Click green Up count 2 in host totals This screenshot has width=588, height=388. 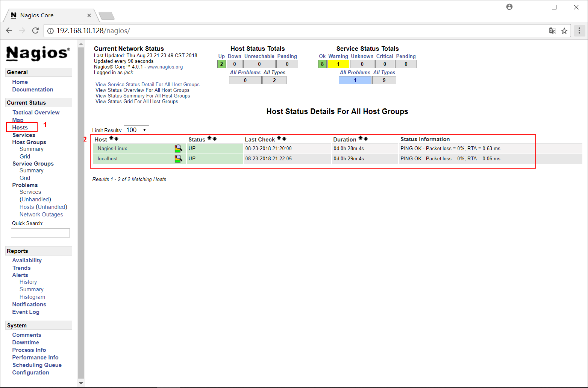coord(221,64)
